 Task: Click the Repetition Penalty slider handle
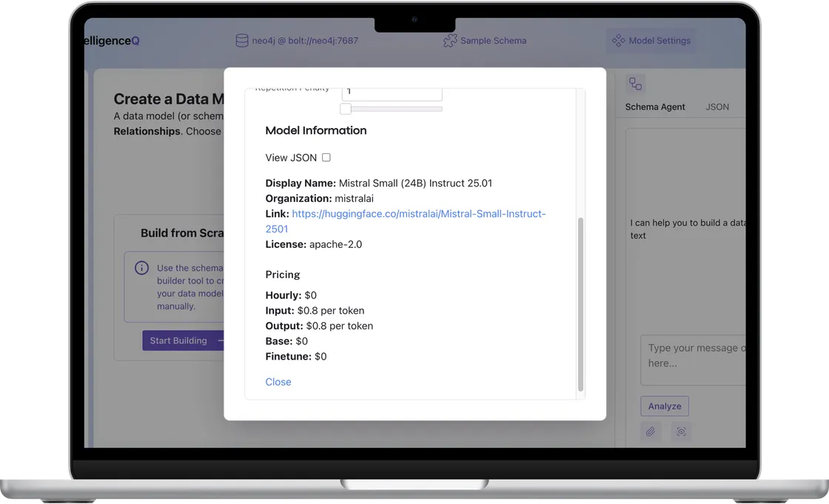[x=345, y=109]
